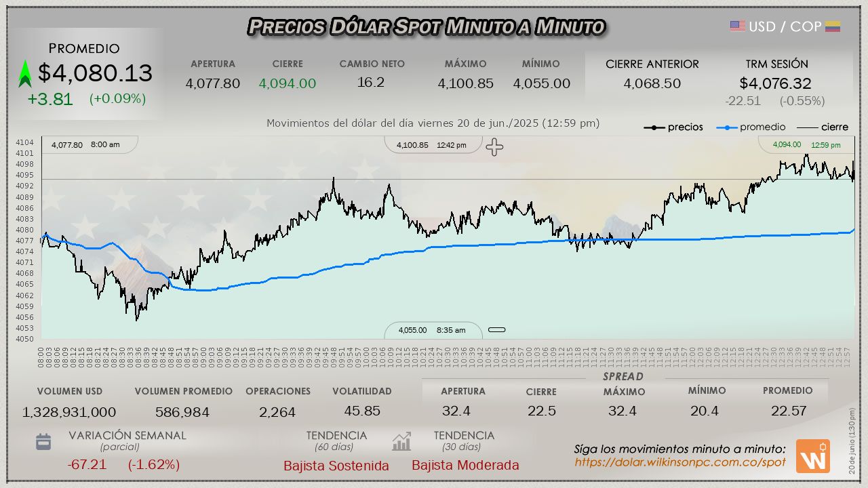Toggle the cierre line in the legend
868x488 pixels.
[x=822, y=127]
